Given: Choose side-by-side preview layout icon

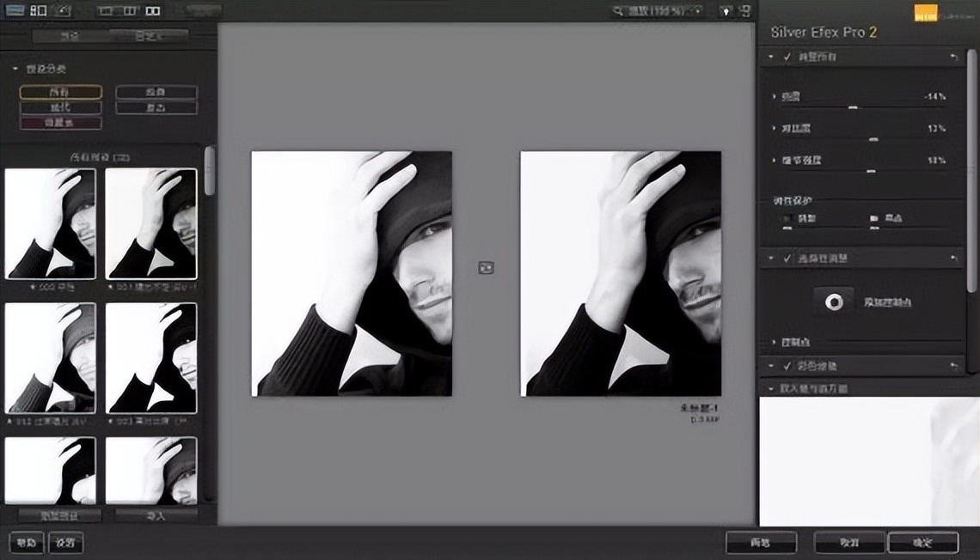Looking at the screenshot, I should [x=153, y=11].
